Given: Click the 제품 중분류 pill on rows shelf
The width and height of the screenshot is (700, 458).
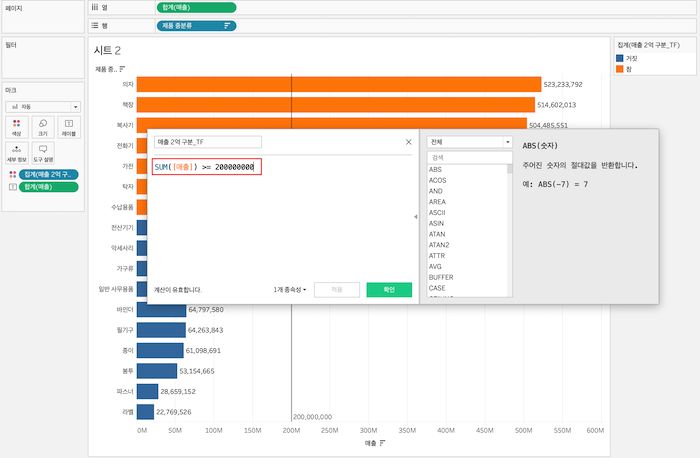Looking at the screenshot, I should (x=196, y=26).
